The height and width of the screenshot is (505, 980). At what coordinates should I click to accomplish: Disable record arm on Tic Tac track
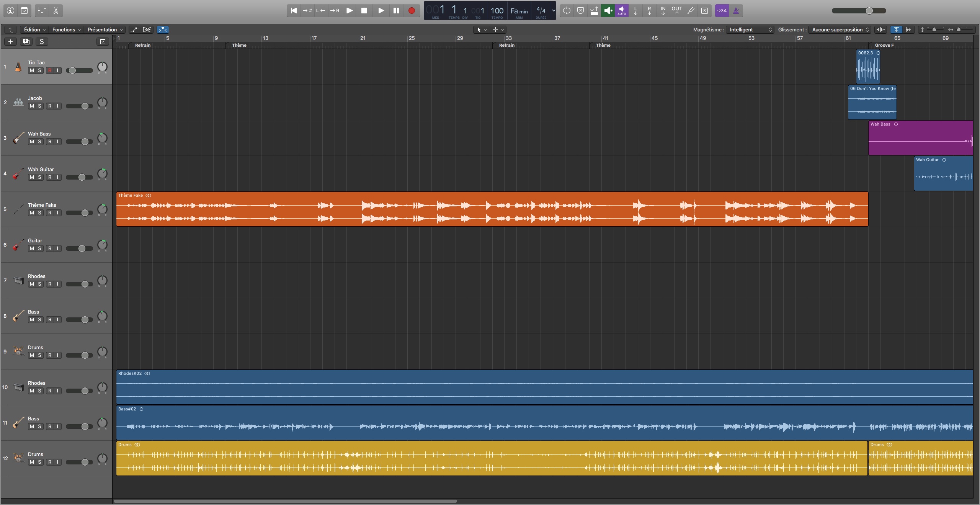50,70
